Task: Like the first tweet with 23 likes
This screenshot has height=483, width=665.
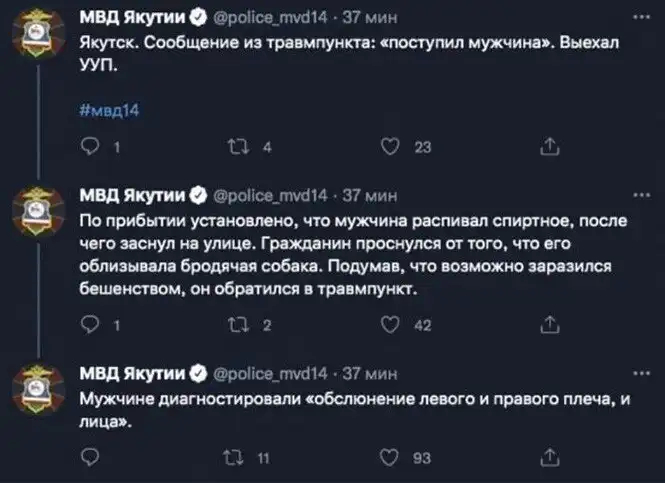Action: click(x=395, y=148)
